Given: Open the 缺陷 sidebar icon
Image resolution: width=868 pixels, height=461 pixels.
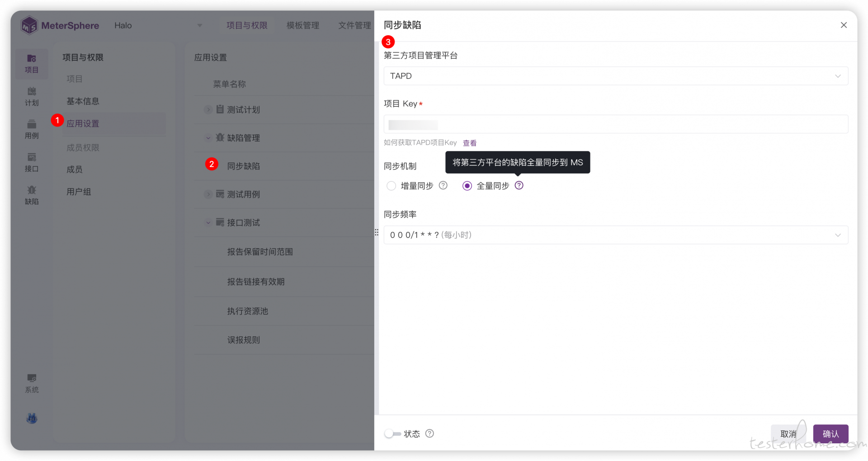Looking at the screenshot, I should point(32,196).
